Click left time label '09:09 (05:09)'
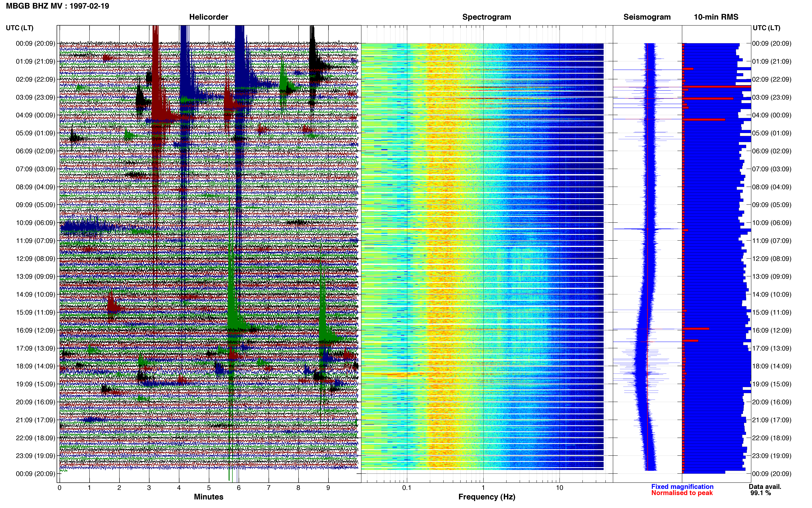The height and width of the screenshot is (508, 812). click(x=35, y=205)
